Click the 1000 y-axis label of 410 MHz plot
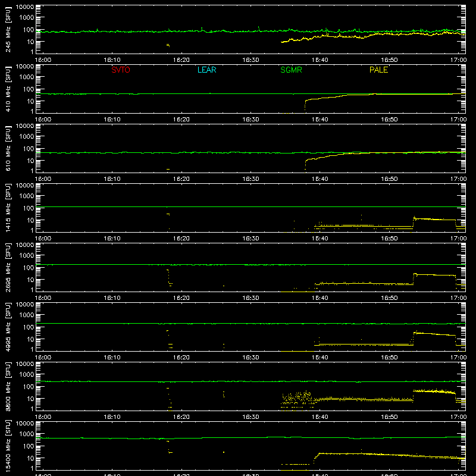 pos(27,77)
